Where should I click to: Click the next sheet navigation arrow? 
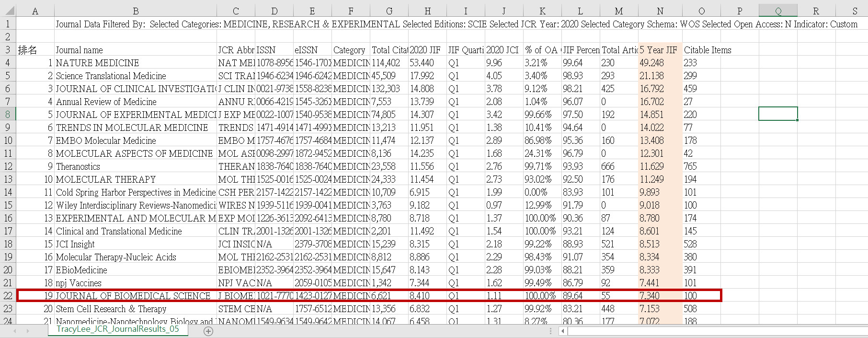[28, 331]
